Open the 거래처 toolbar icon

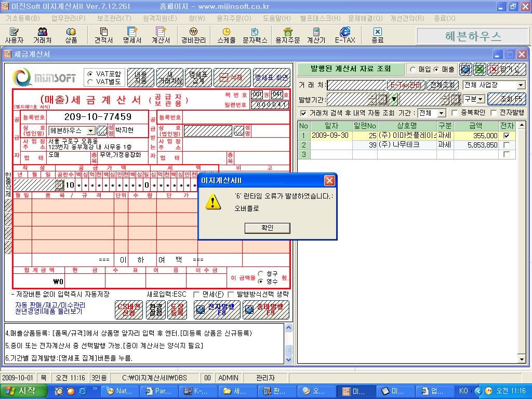tap(43, 35)
